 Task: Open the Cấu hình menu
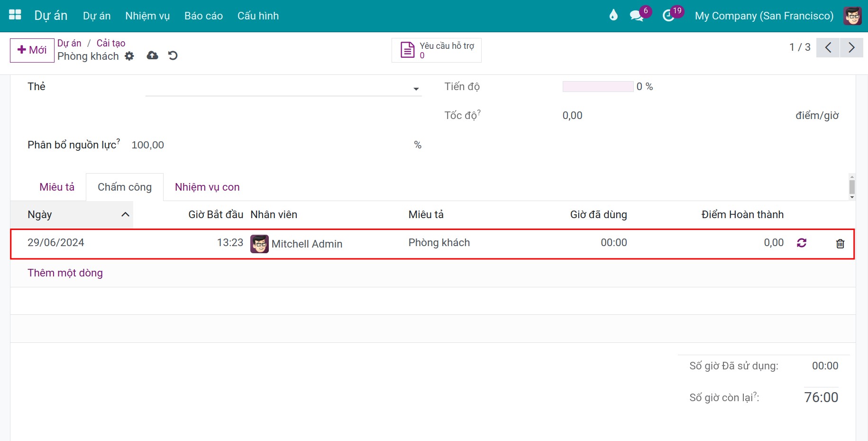coord(258,16)
